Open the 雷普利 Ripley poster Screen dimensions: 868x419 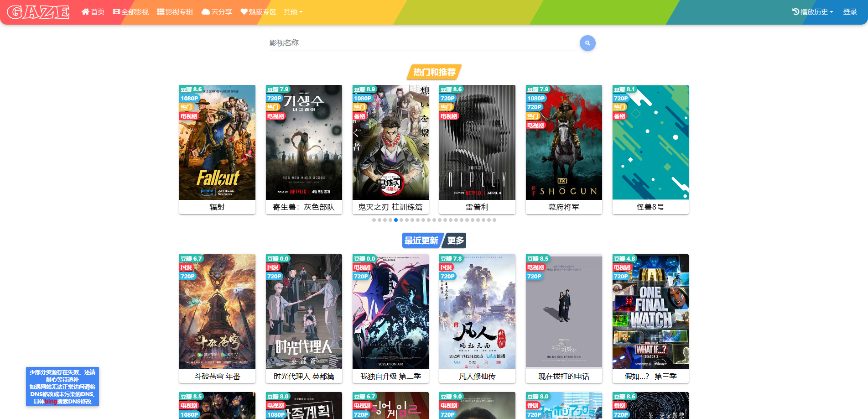pyautogui.click(x=477, y=142)
